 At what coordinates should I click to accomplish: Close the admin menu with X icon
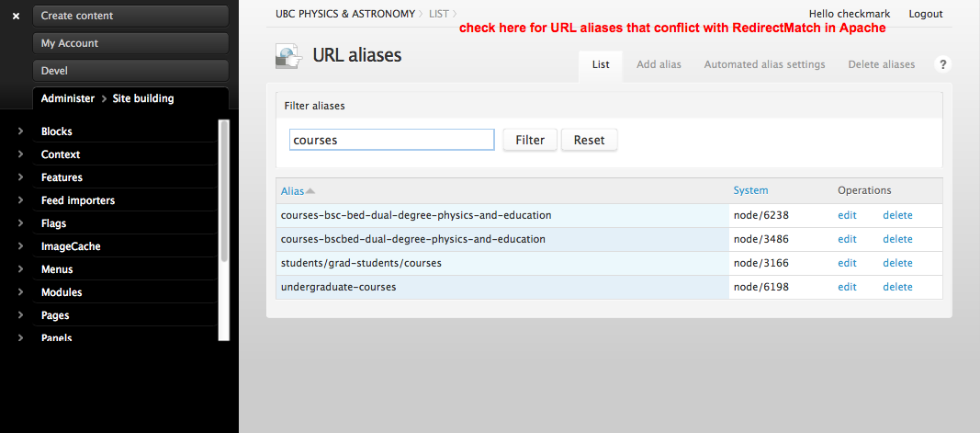(16, 16)
